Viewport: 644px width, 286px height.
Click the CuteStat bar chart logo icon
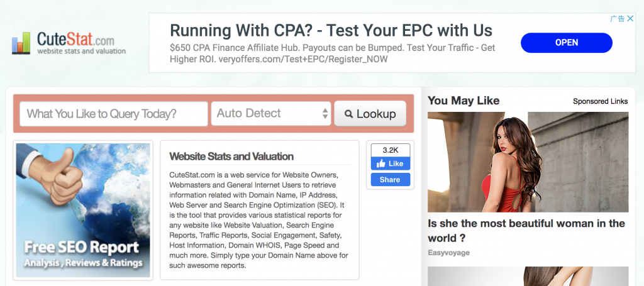coord(21,43)
